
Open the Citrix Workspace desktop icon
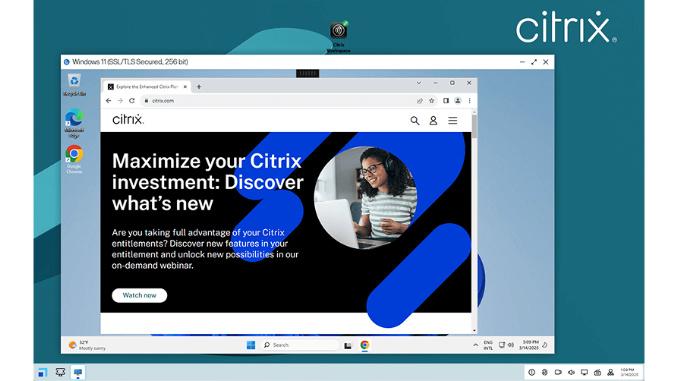click(x=339, y=36)
